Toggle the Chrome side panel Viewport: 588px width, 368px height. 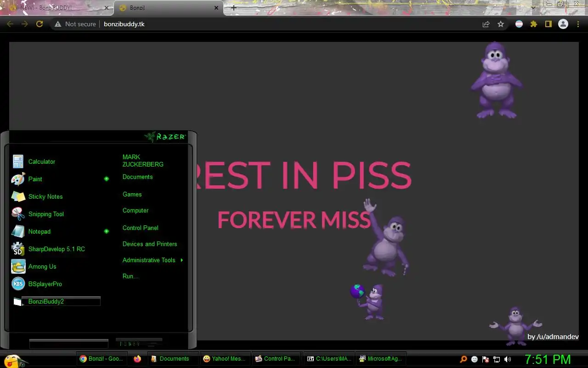click(x=548, y=24)
